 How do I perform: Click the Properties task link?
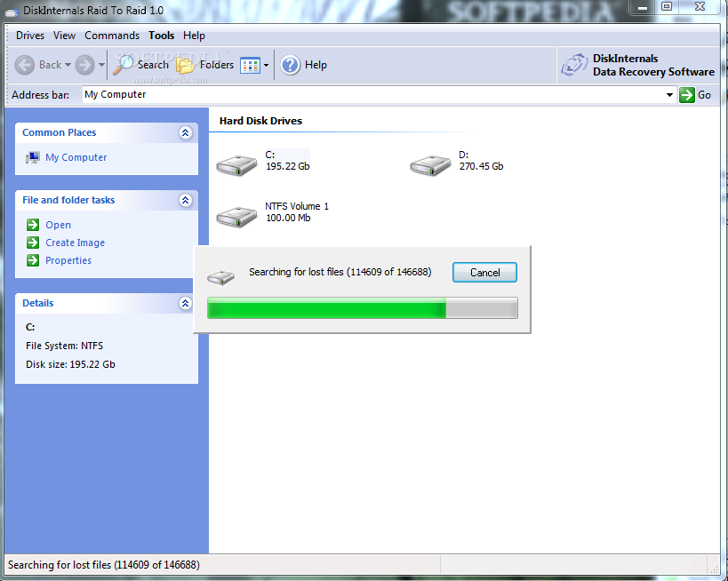[x=68, y=260]
